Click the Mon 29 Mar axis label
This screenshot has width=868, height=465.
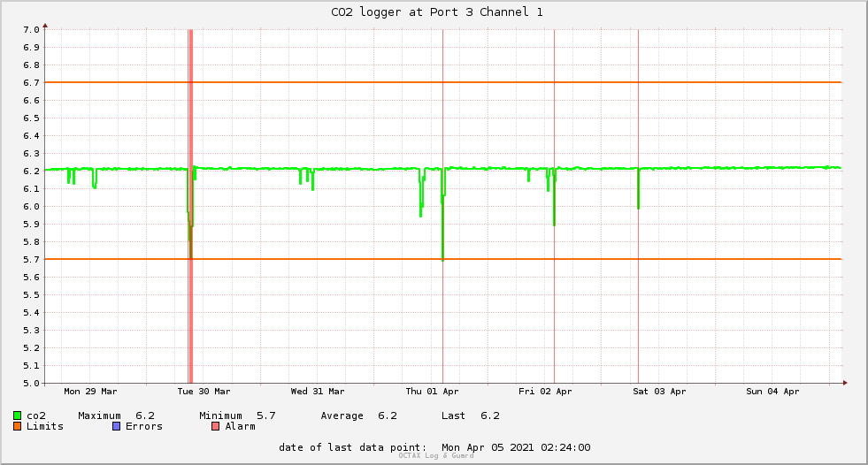[x=90, y=392]
